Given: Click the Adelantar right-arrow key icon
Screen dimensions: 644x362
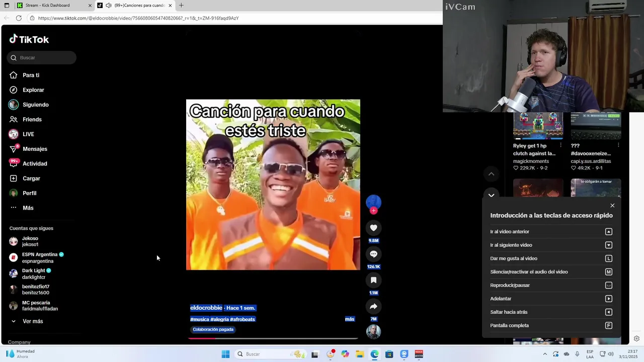Looking at the screenshot, I should [x=609, y=299].
